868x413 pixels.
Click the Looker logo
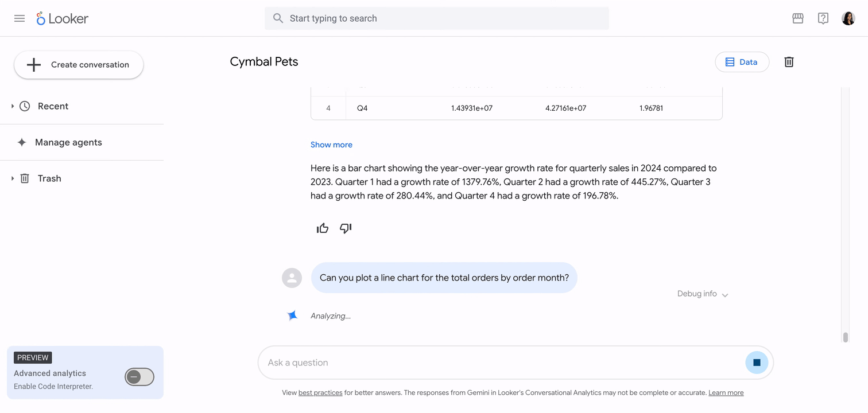[x=62, y=18]
